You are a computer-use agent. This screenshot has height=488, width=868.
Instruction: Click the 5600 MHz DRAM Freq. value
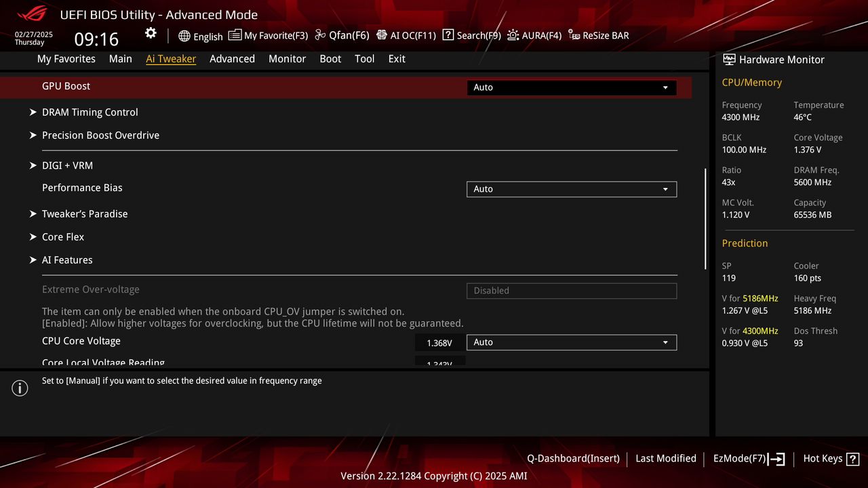[812, 182]
